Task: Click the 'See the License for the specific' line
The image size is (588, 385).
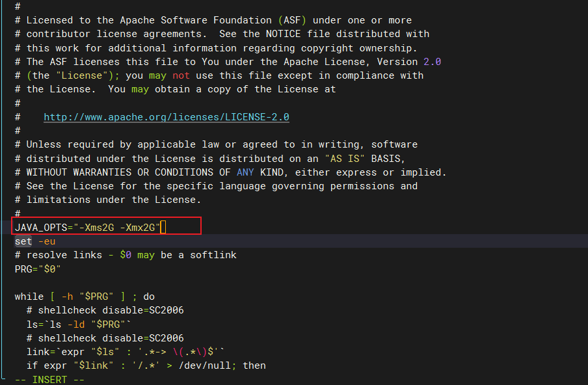Action: (x=216, y=186)
